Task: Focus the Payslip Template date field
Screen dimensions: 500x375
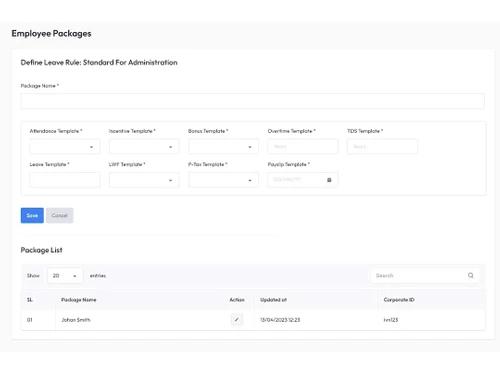Action: [x=303, y=180]
